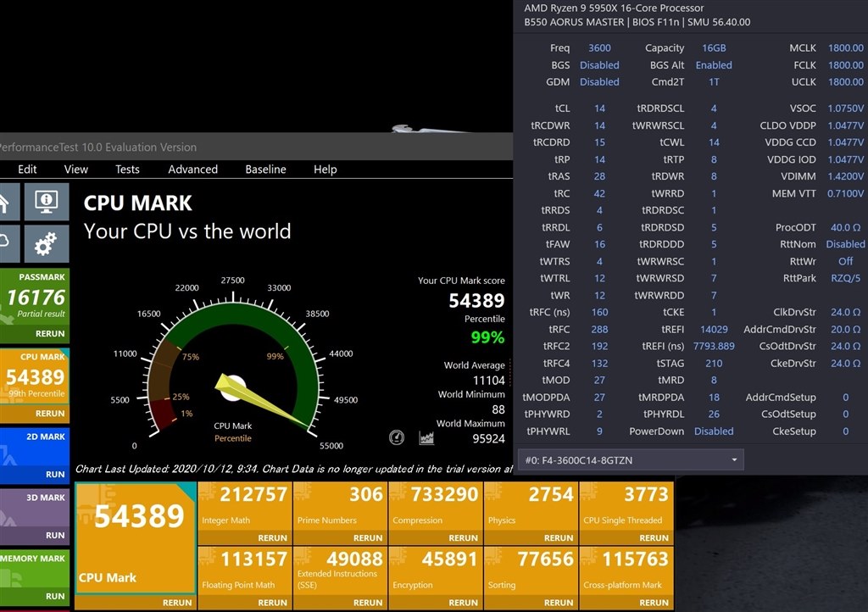Rerun the Integer Math test
868x612 pixels.
pyautogui.click(x=272, y=538)
